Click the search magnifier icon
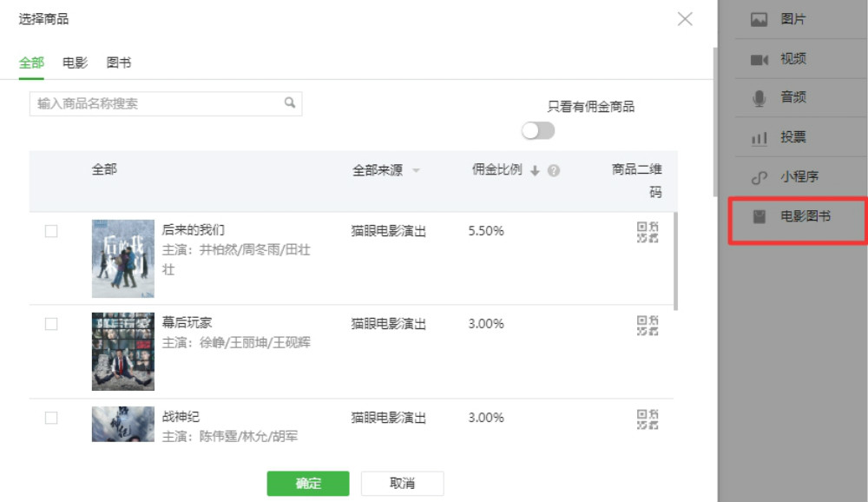 290,102
